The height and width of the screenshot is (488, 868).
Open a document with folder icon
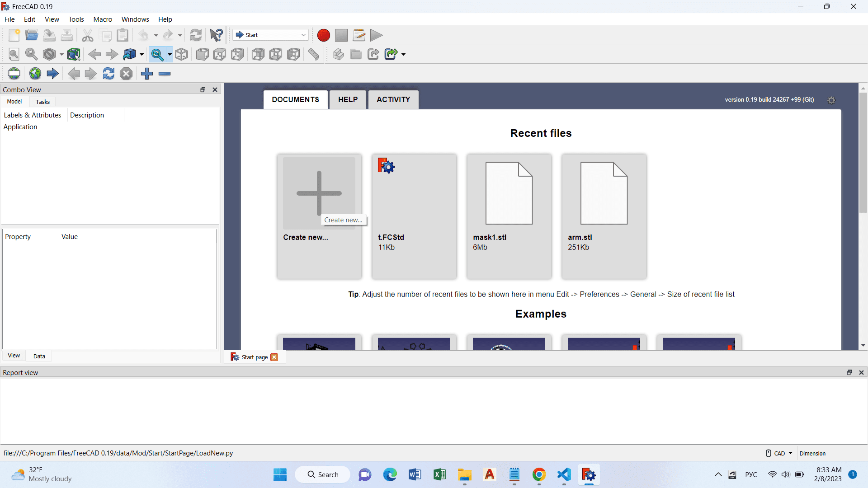32,35
